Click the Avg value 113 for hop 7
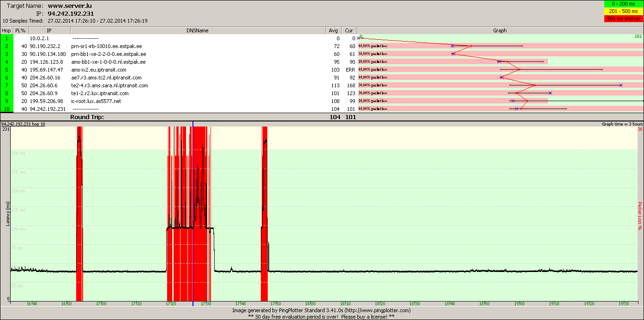644x320 pixels. (335, 85)
